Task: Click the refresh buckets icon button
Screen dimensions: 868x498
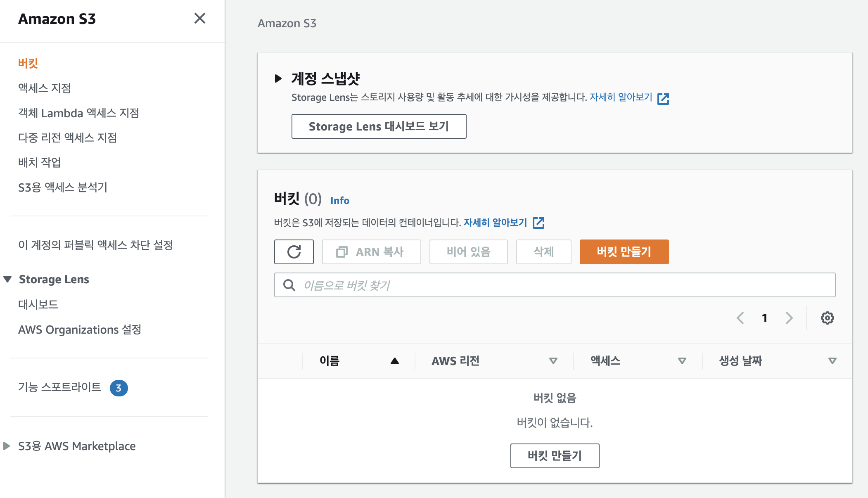Action: [294, 251]
